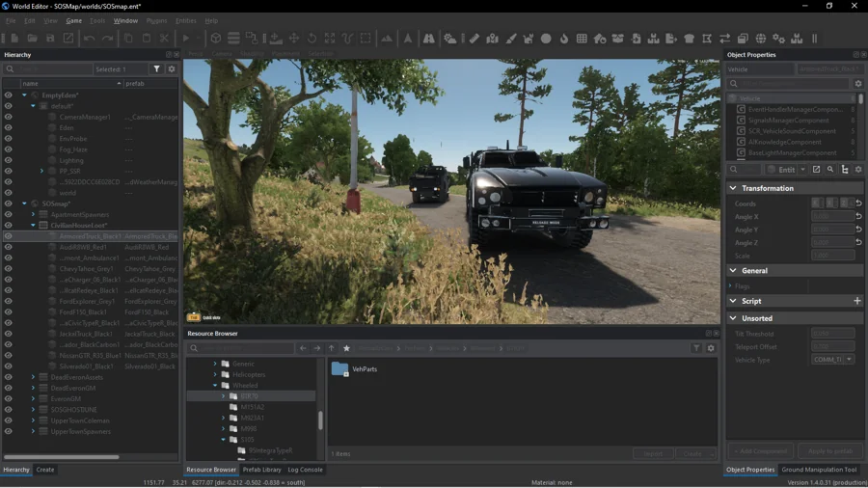Collapse the CivilianHouseLoot layer
Screen dimensions: 868x488
[x=33, y=225]
